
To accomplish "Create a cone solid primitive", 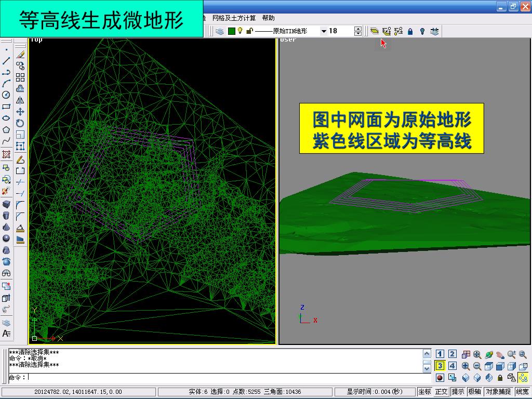I will 6,227.
